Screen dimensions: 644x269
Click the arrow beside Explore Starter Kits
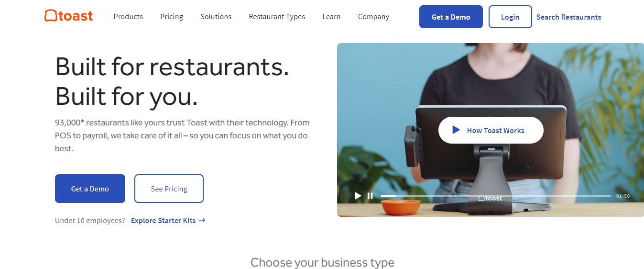(x=202, y=221)
